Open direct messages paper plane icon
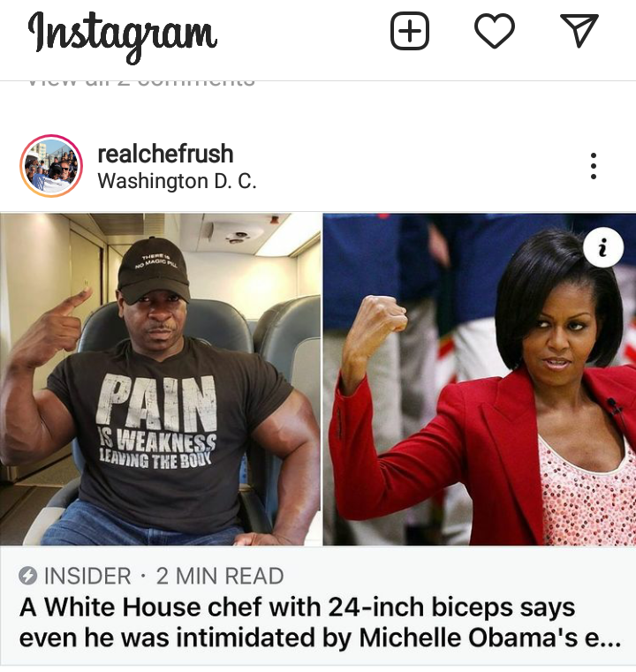Screen dimensions: 636x672 point(579,30)
